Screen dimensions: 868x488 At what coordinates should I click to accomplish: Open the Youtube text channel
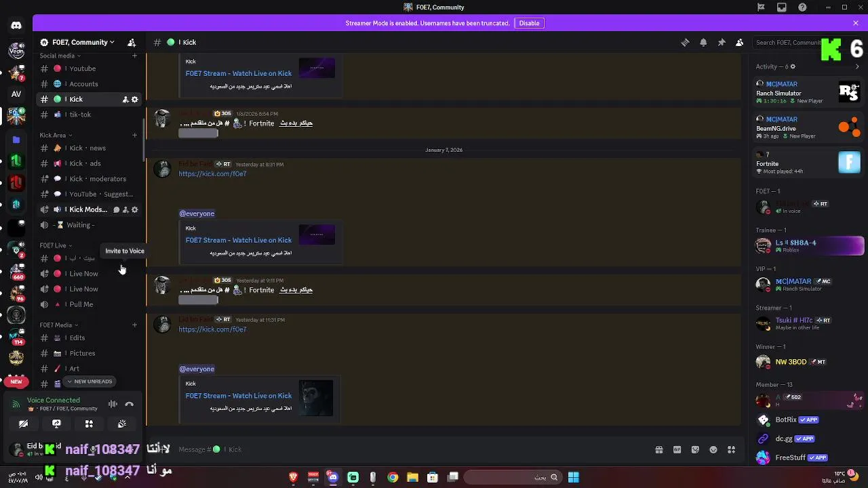click(x=88, y=68)
